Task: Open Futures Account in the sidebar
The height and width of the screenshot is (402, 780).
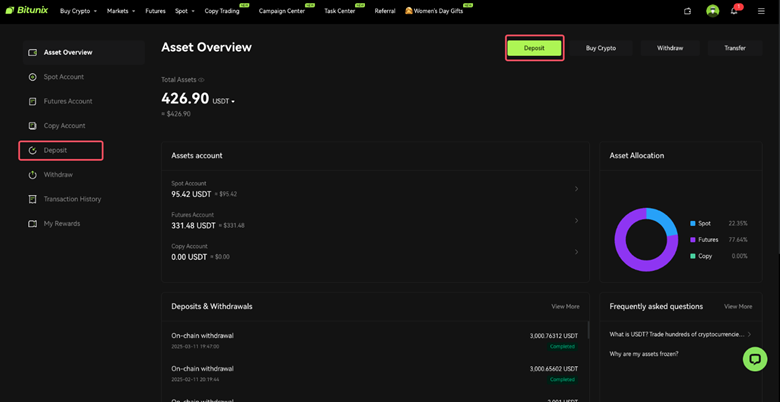Action: pyautogui.click(x=68, y=101)
